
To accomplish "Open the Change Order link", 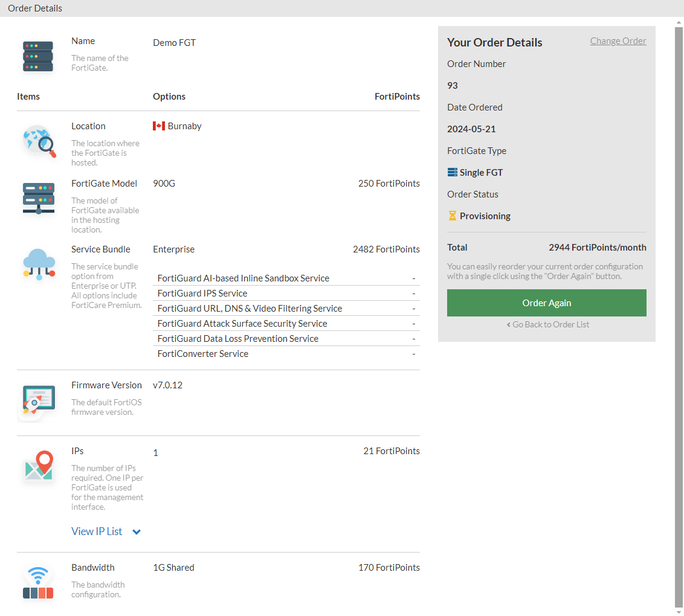I will (618, 40).
